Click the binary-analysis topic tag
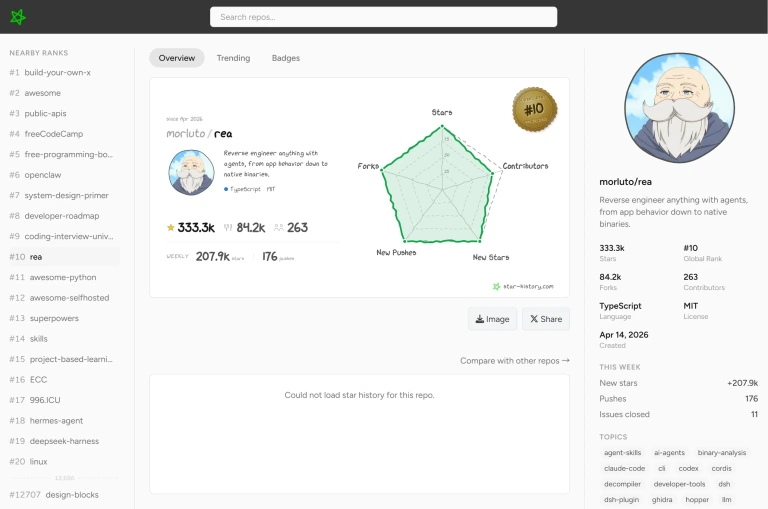The image size is (768, 509). point(722,453)
